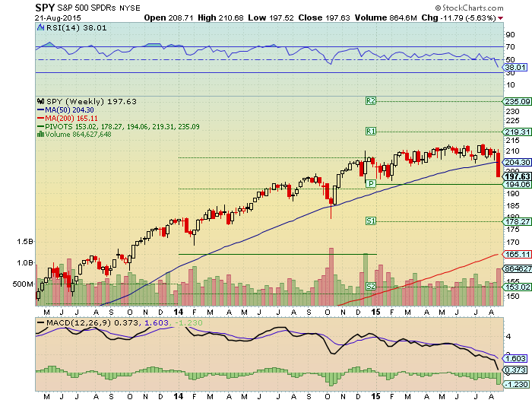Screen dimensions: 532x403
Task: Click the 165.11 MA(200) price tag
Action: coord(518,254)
